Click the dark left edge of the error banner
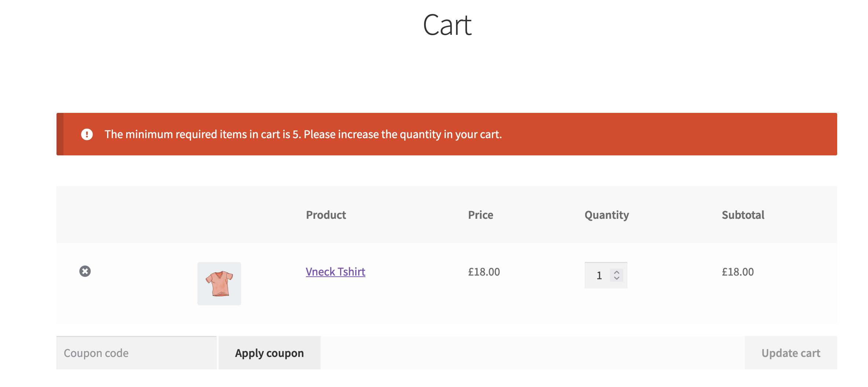This screenshot has height=387, width=868. tap(60, 134)
